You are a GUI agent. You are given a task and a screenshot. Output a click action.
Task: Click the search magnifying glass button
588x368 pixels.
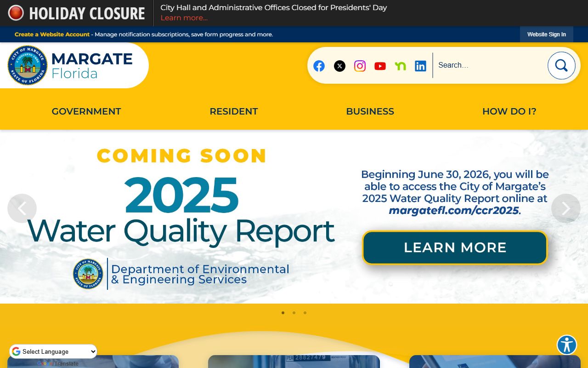pos(561,65)
